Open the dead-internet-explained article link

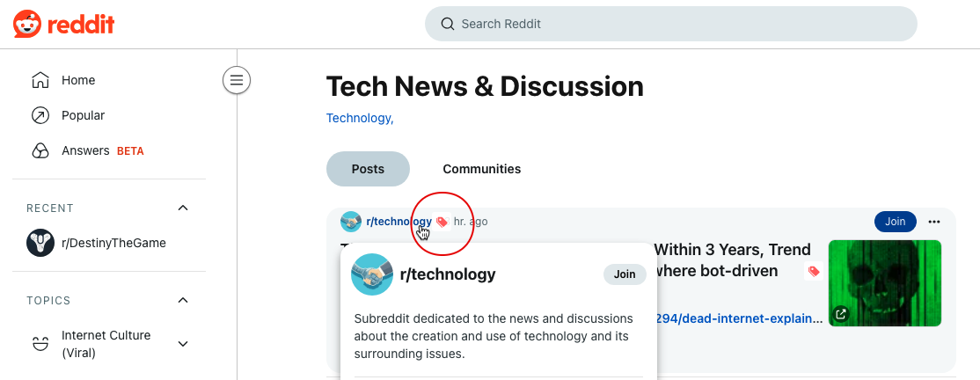[739, 318]
